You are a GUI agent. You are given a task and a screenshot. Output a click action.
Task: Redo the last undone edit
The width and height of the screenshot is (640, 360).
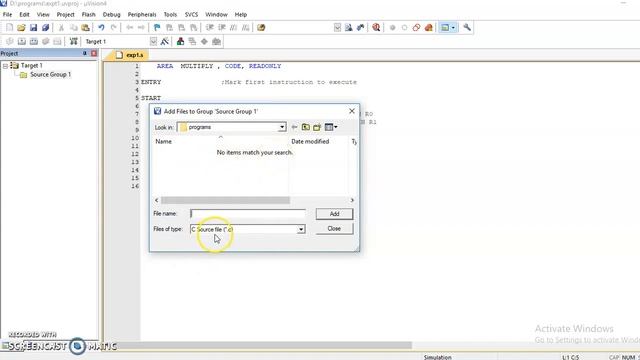click(113, 28)
